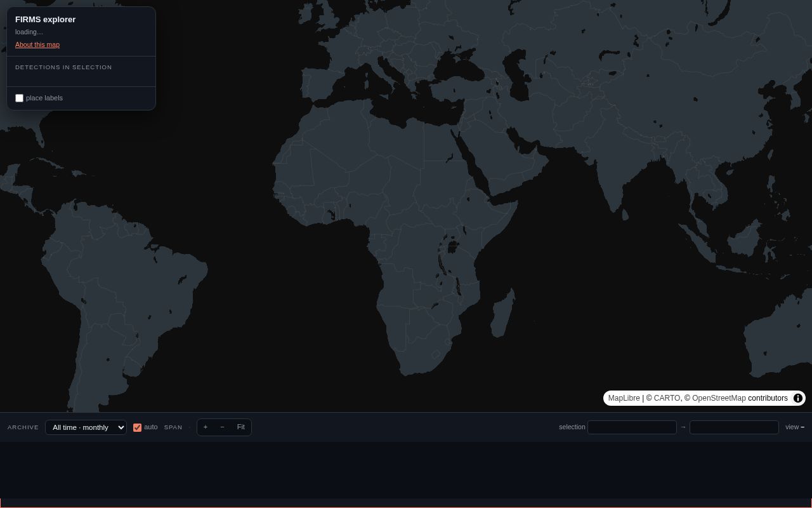Enable the place labels checkbox
The width and height of the screenshot is (812, 508).
19,98
